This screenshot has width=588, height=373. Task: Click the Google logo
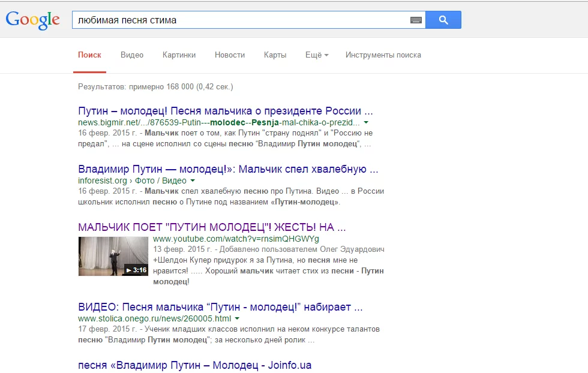point(32,20)
